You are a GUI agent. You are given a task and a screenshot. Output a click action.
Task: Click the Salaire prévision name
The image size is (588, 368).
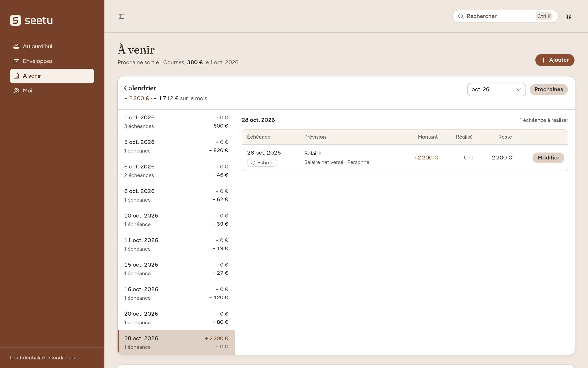[x=313, y=154]
